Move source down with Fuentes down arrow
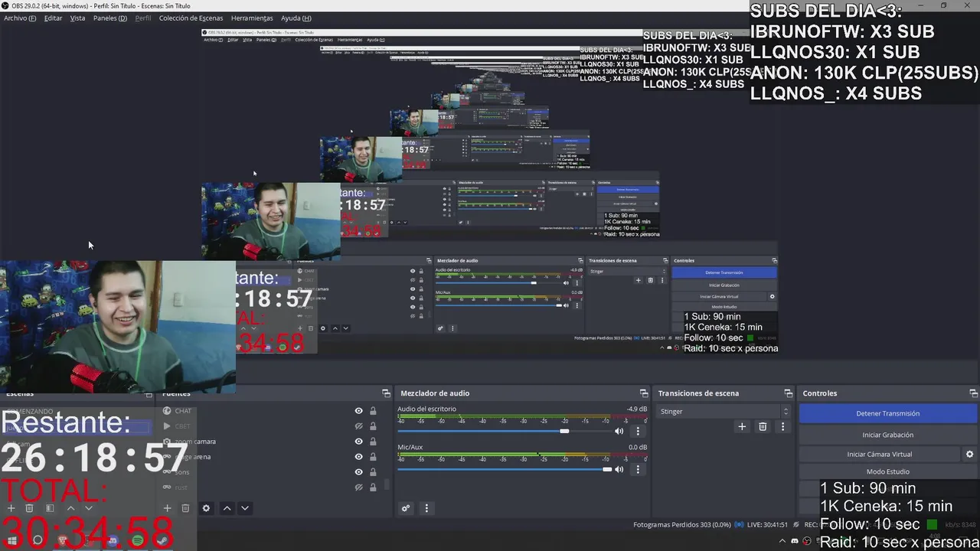 [245, 508]
